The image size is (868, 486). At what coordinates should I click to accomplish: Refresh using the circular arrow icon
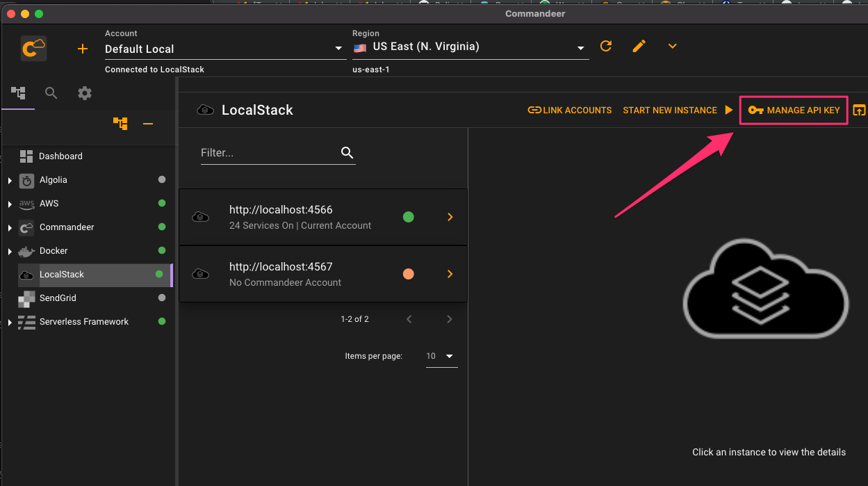[606, 46]
